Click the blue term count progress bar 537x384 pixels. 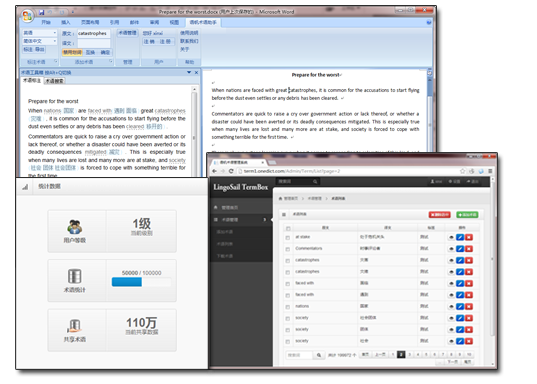pos(127,282)
